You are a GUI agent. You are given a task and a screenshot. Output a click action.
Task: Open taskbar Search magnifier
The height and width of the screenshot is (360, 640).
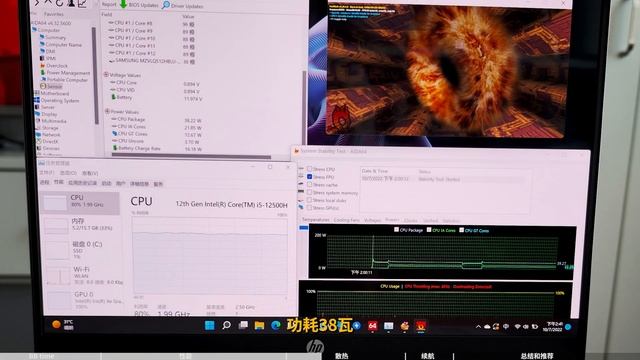tap(226, 325)
